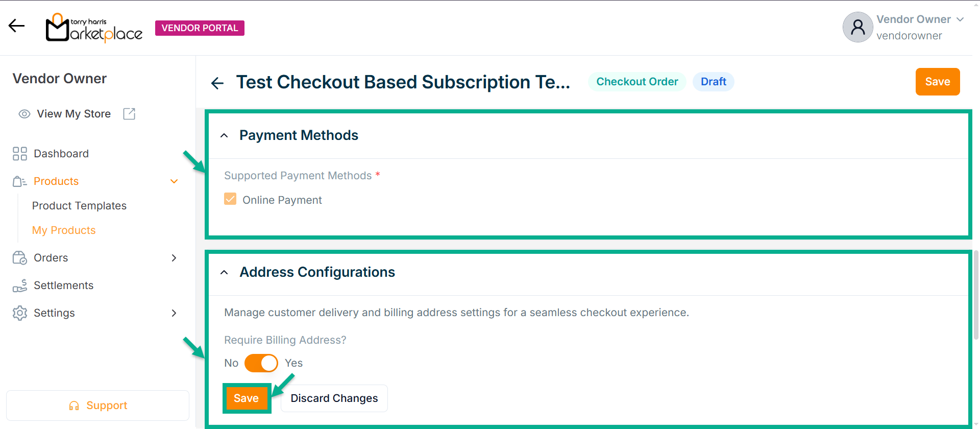The image size is (980, 429).
Task: Toggle the Online Payment checkbox
Action: (x=230, y=199)
